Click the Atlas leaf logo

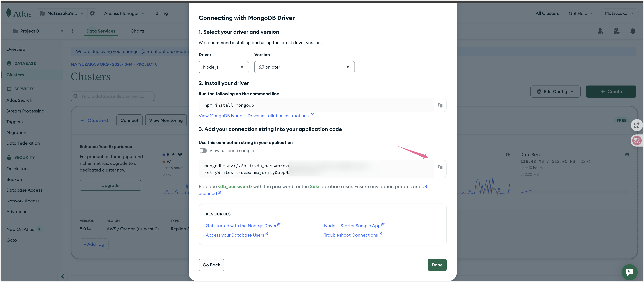[x=9, y=13]
